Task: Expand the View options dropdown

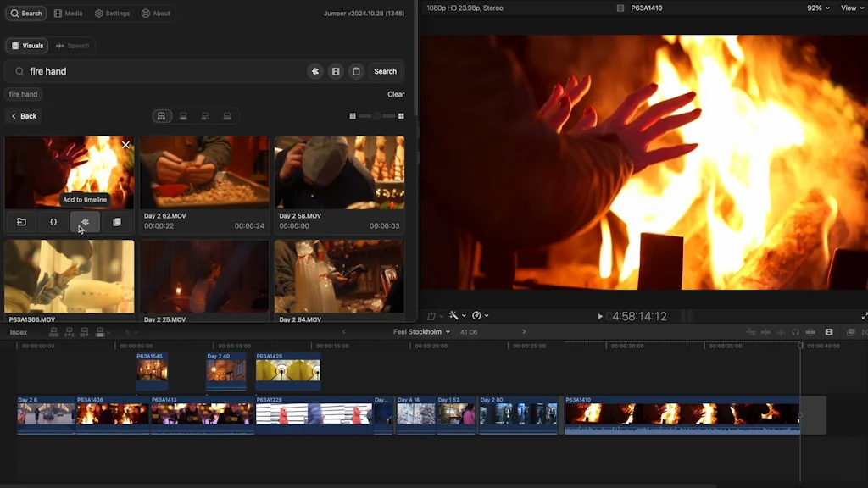Action: point(851,8)
